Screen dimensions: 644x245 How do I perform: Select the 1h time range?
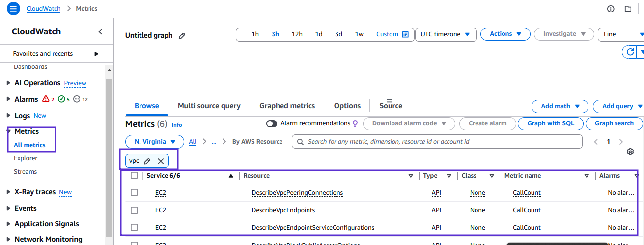(255, 34)
